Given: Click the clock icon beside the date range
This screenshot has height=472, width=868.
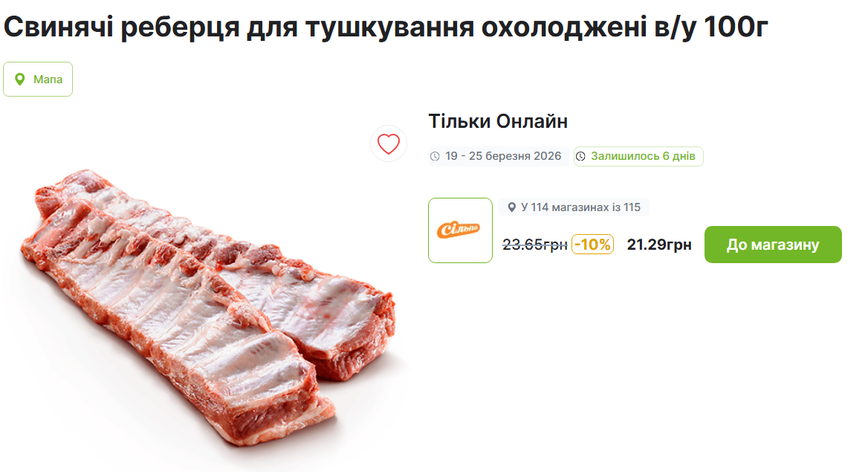Looking at the screenshot, I should 435,156.
